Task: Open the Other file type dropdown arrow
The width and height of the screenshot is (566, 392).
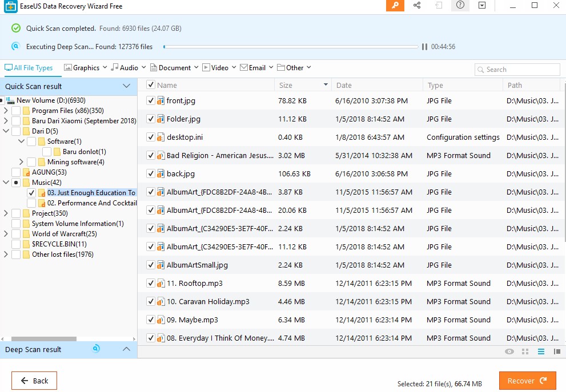Action: 309,67
